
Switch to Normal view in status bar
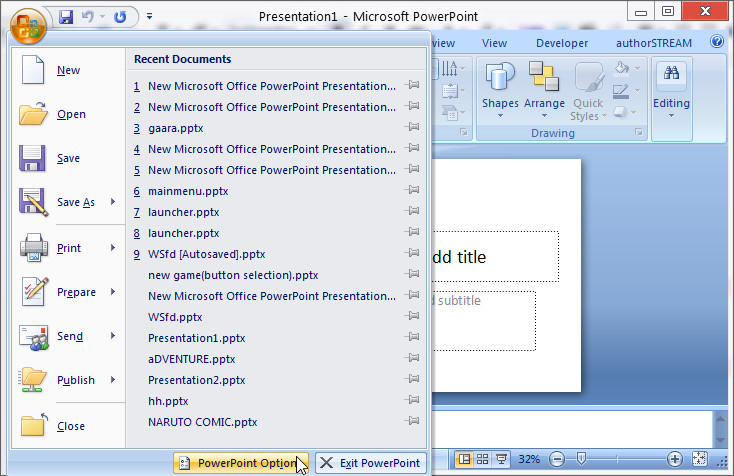[x=464, y=459]
